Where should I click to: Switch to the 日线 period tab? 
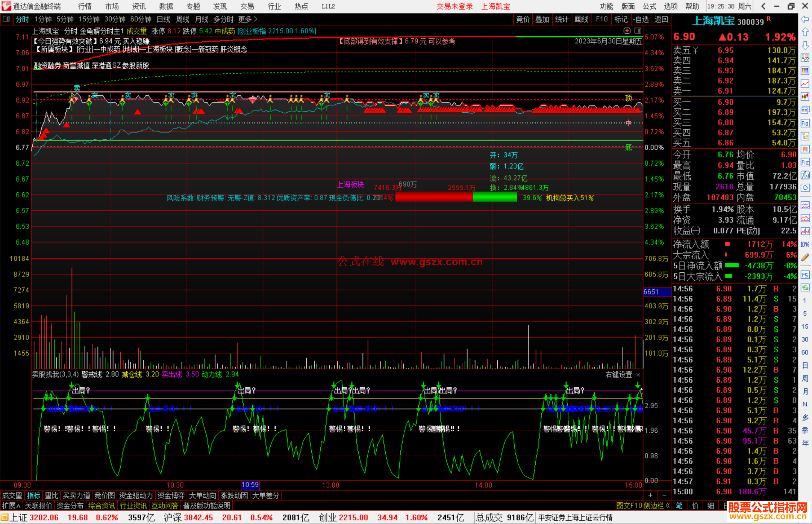click(163, 19)
